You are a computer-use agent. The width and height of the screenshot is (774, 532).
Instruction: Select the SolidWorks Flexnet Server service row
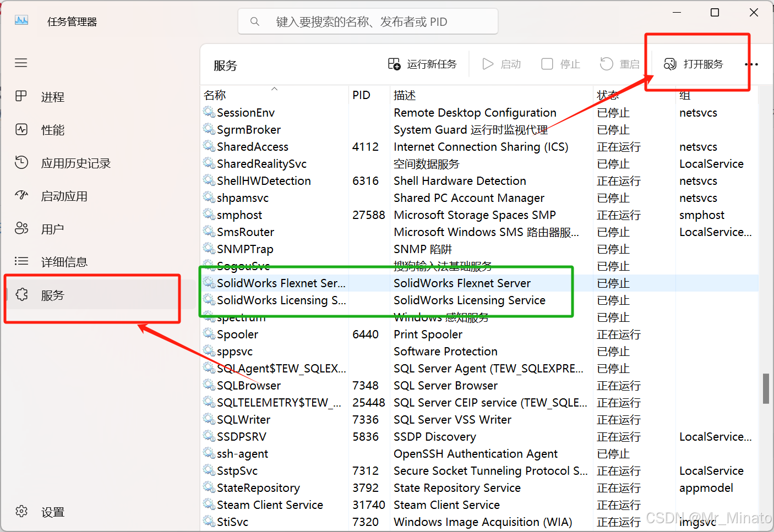pyautogui.click(x=479, y=283)
